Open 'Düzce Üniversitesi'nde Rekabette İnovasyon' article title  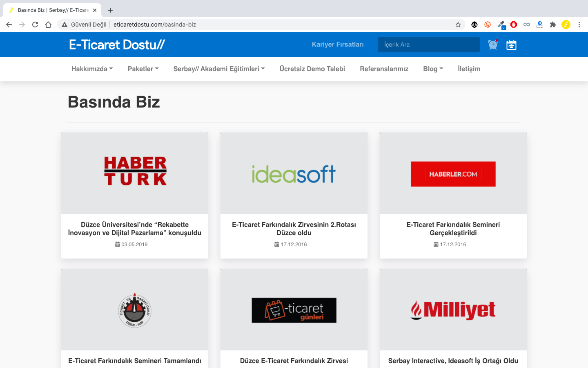(135, 229)
